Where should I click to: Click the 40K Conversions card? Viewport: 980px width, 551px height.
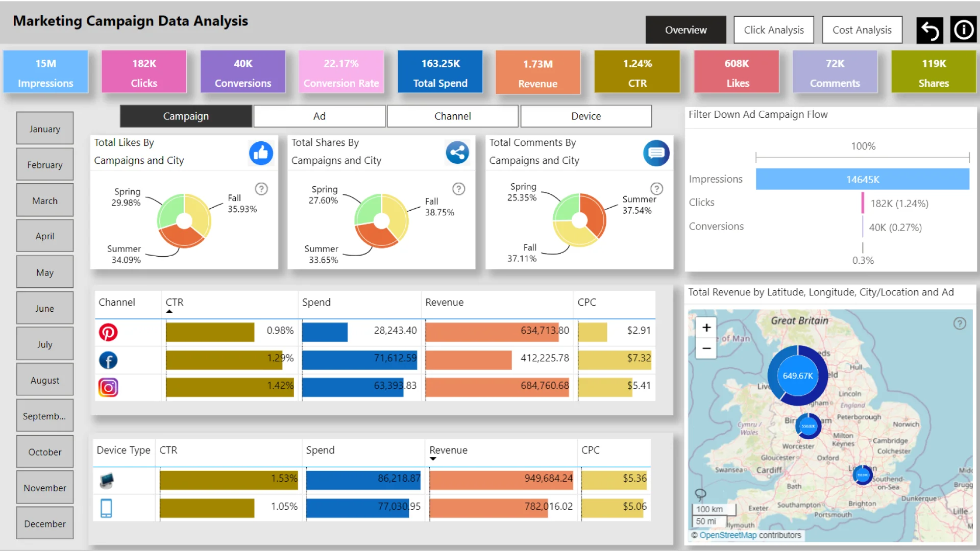[x=243, y=72]
